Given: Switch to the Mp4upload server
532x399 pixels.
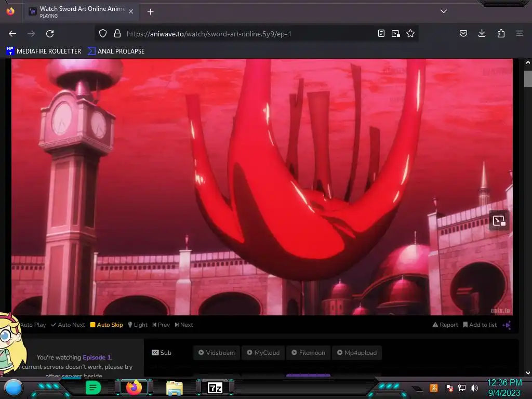Looking at the screenshot, I should pos(357,353).
